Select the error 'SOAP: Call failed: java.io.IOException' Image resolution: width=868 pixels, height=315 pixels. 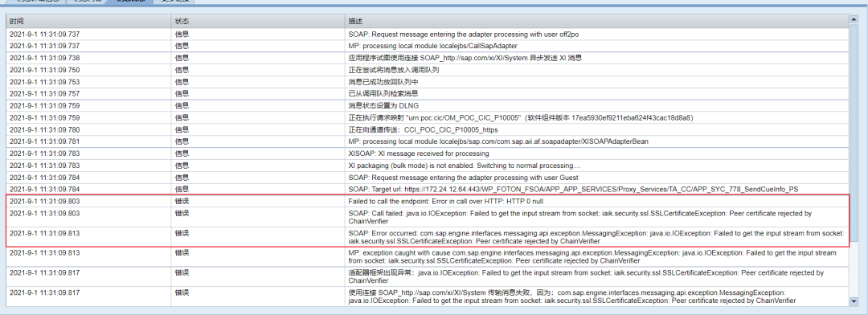pos(580,217)
